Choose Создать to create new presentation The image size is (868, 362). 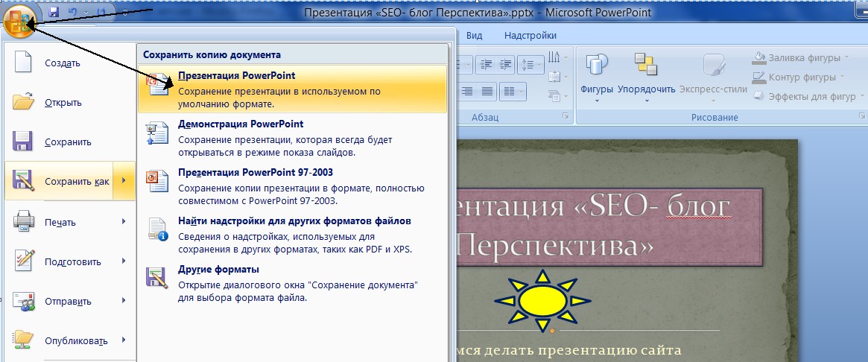pos(69,63)
